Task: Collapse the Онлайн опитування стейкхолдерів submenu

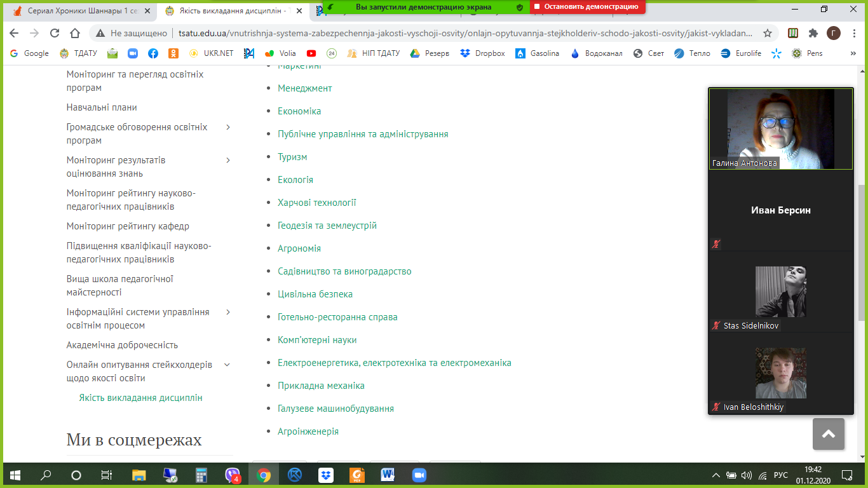Action: 227,365
